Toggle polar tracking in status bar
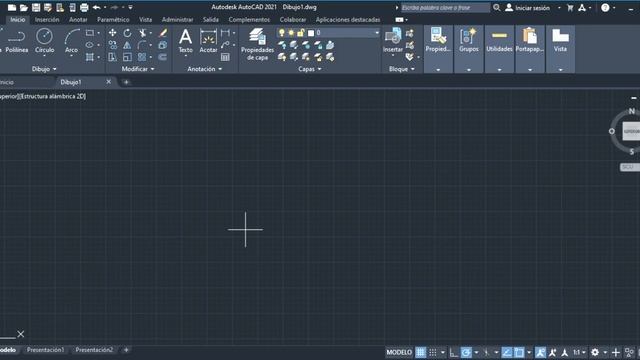The height and width of the screenshot is (360, 640). click(466, 352)
